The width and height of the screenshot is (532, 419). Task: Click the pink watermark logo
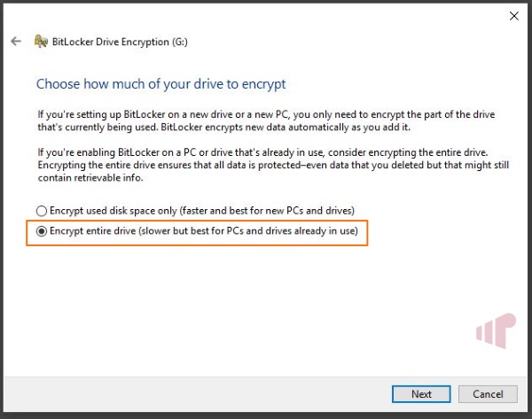click(496, 330)
